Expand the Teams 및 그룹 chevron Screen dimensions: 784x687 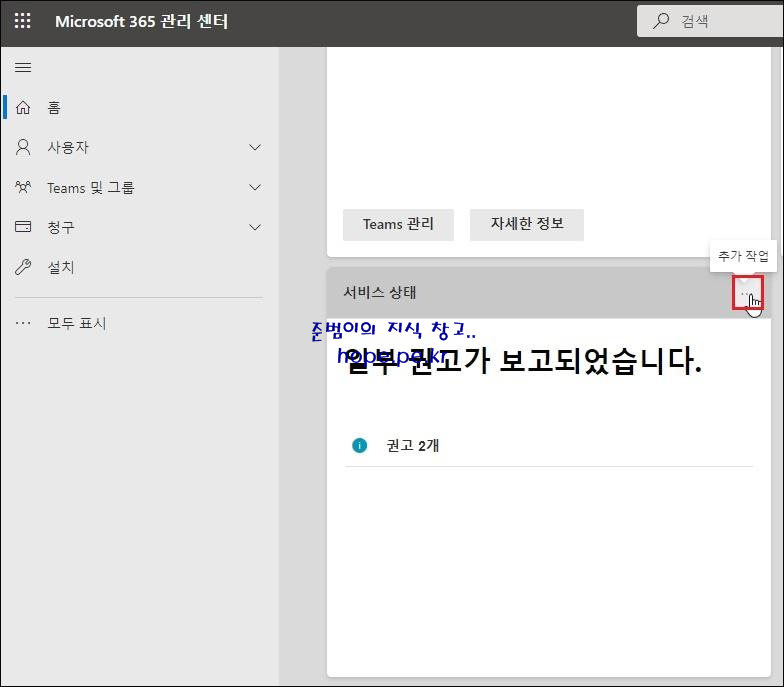pos(255,188)
